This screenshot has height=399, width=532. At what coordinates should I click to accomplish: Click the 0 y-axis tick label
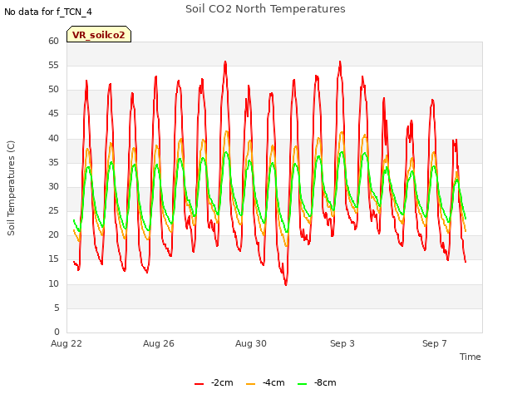pyautogui.click(x=57, y=332)
